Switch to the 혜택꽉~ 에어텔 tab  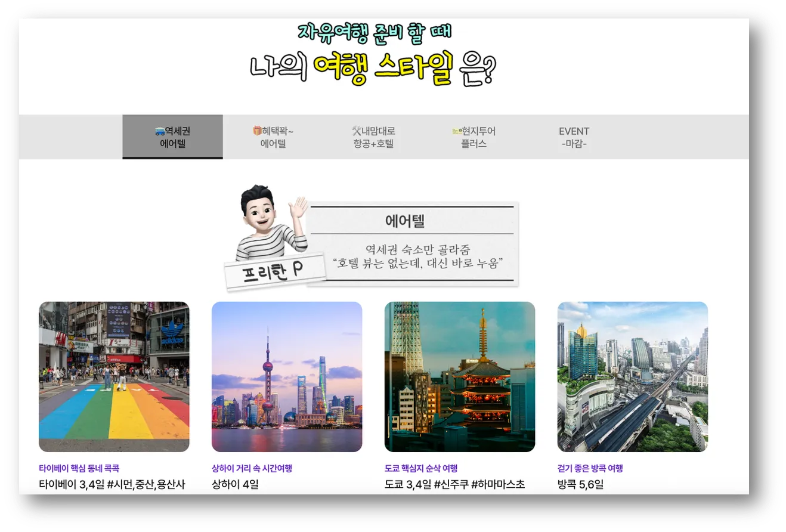pos(274,137)
